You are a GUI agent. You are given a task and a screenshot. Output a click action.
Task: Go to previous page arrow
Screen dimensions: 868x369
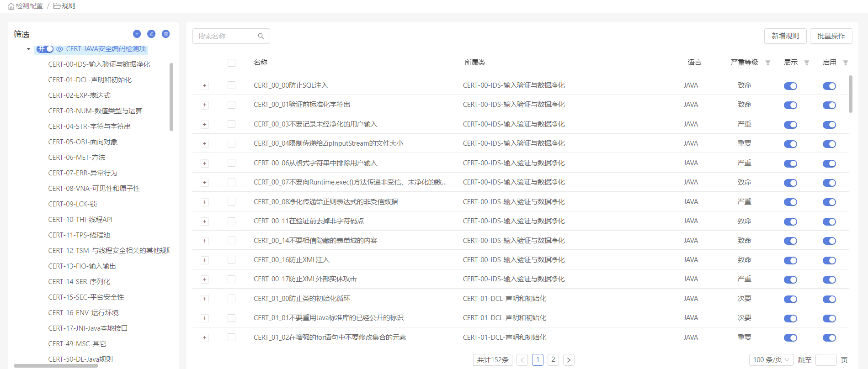pyautogui.click(x=522, y=360)
